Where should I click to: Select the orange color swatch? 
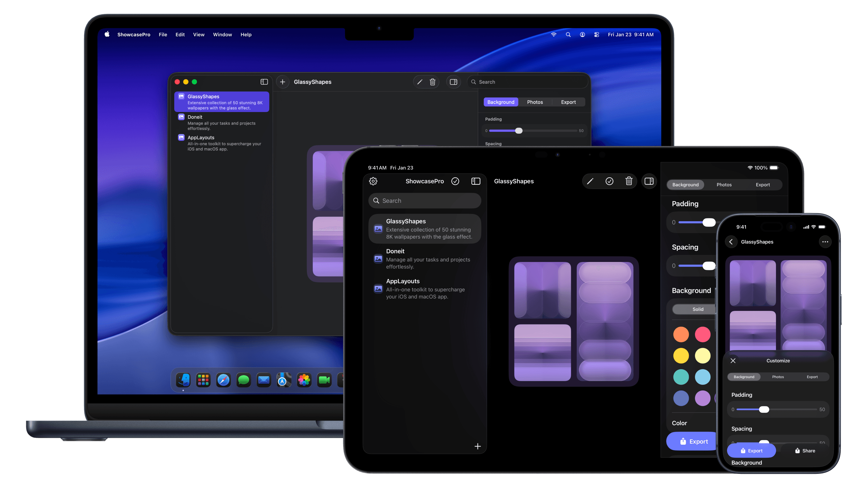pos(681,334)
